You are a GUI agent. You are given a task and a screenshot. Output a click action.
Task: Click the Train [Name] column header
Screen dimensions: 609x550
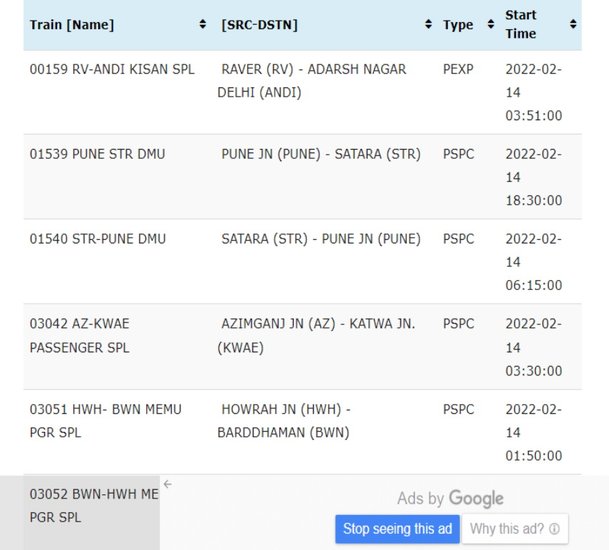coord(72,25)
